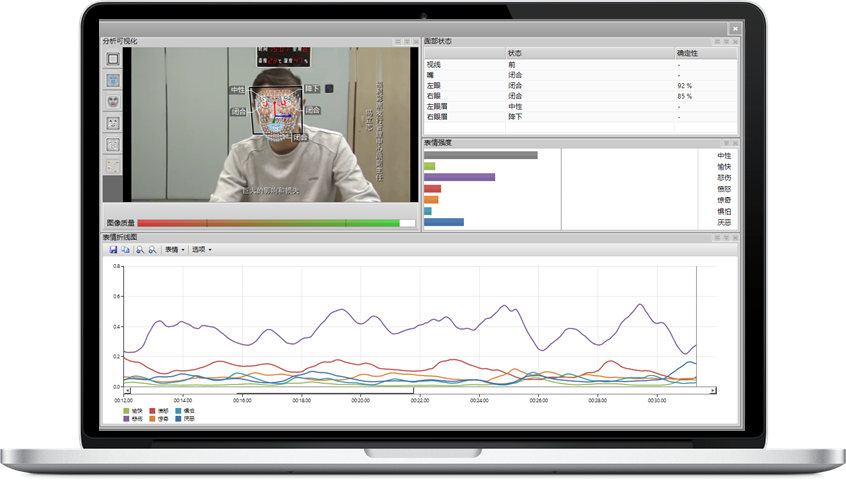846x480 pixels.
Task: Save the expression line chart
Action: 113,249
